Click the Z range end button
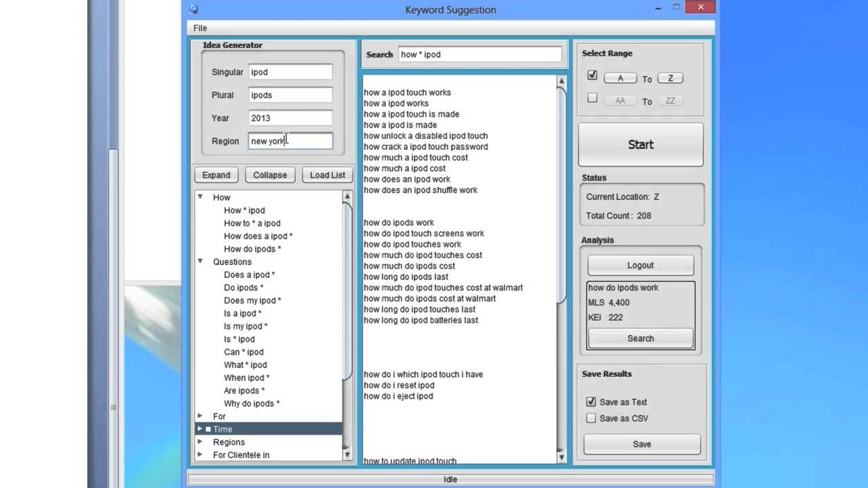The image size is (868, 488). (670, 78)
